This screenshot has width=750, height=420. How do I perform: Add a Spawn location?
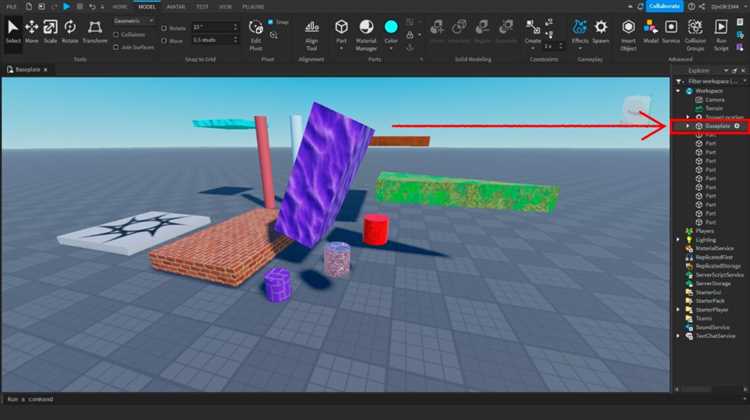click(x=601, y=31)
